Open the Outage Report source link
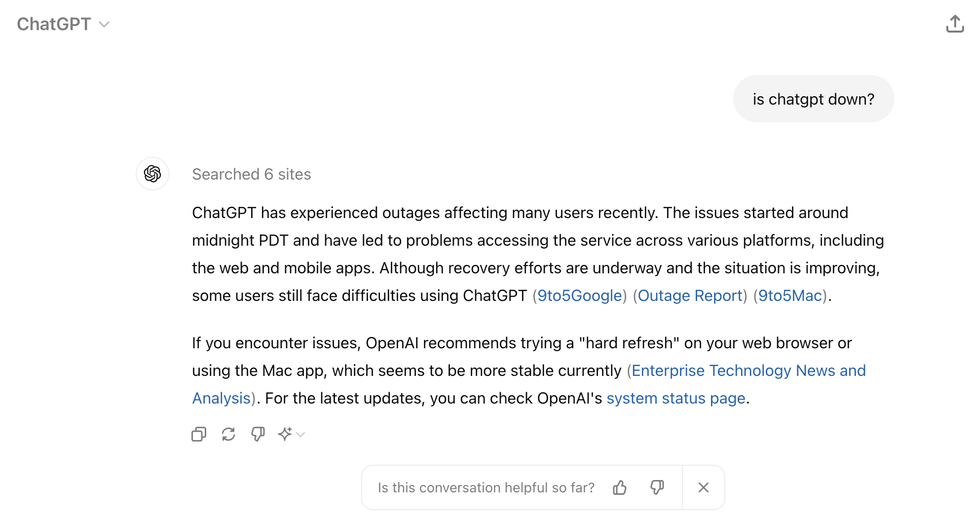Image resolution: width=970 pixels, height=519 pixels. tap(690, 296)
